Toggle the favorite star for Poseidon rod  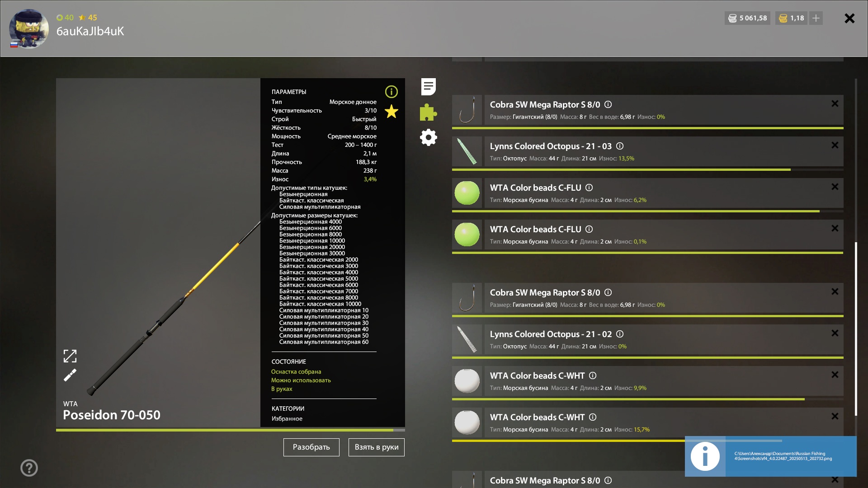392,112
